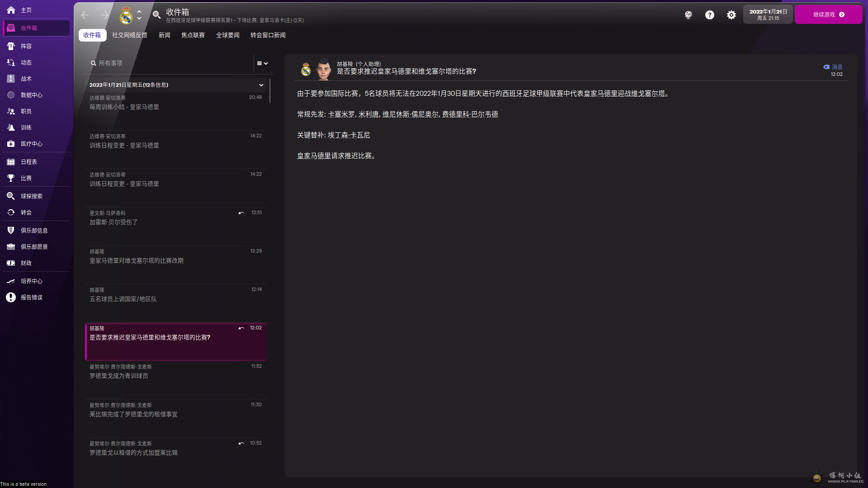
Task: Open the 俱乐部愿景 club vision icon
Action: 11,247
